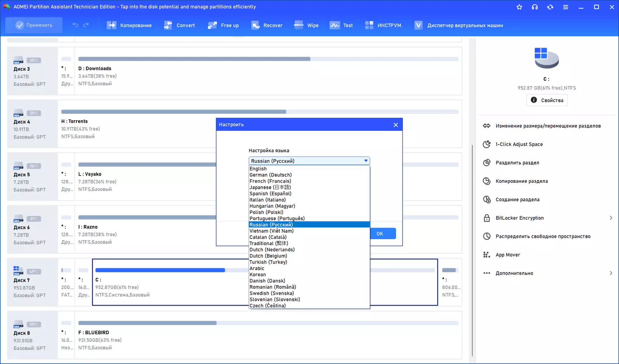Click the refresh icon in title bar
Image resolution: width=619 pixels, height=364 pixels.
(x=550, y=7)
